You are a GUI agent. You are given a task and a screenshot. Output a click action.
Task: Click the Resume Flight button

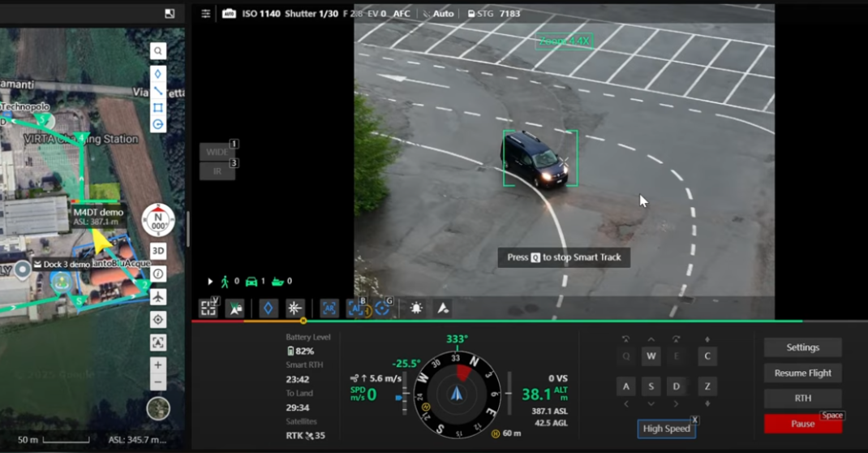(802, 373)
